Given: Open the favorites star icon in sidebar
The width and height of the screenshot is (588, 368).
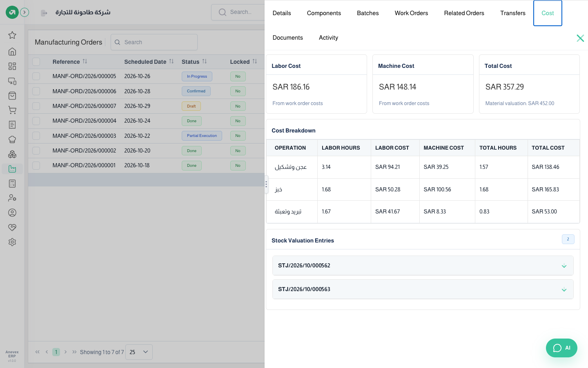Looking at the screenshot, I should [12, 35].
